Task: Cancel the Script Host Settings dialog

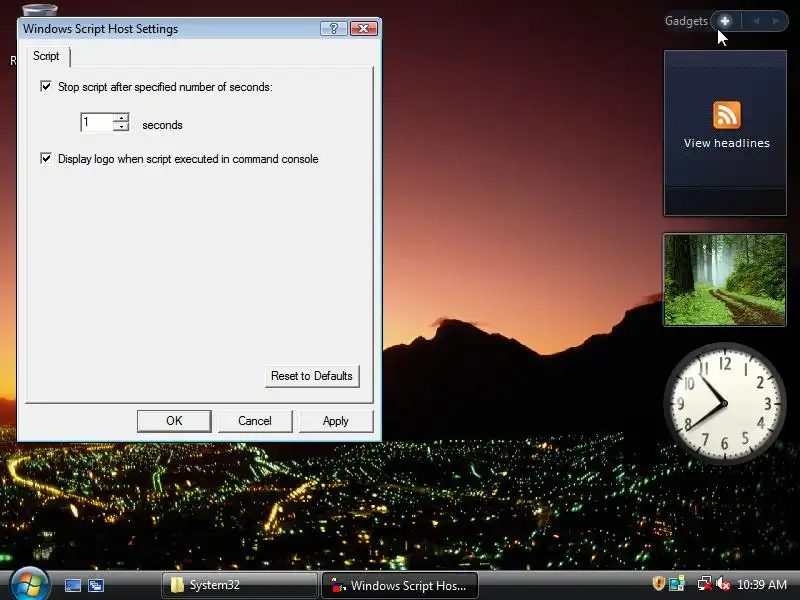Action: (x=255, y=421)
